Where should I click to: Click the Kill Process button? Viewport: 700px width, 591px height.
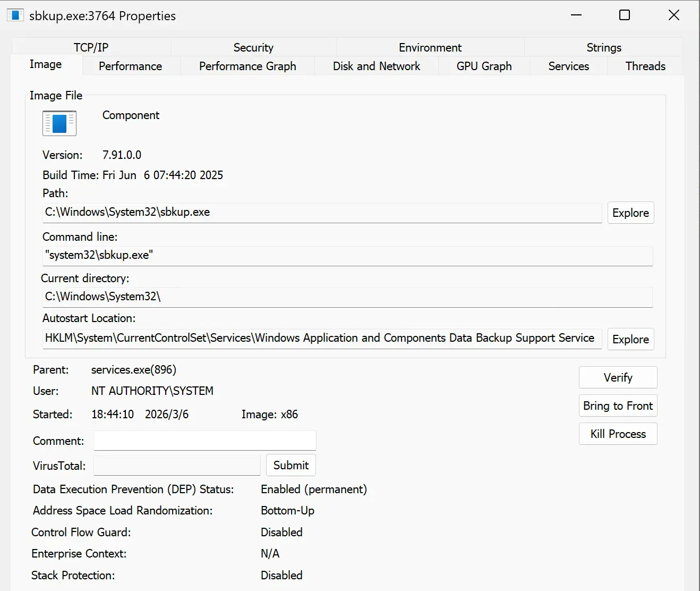pos(618,434)
